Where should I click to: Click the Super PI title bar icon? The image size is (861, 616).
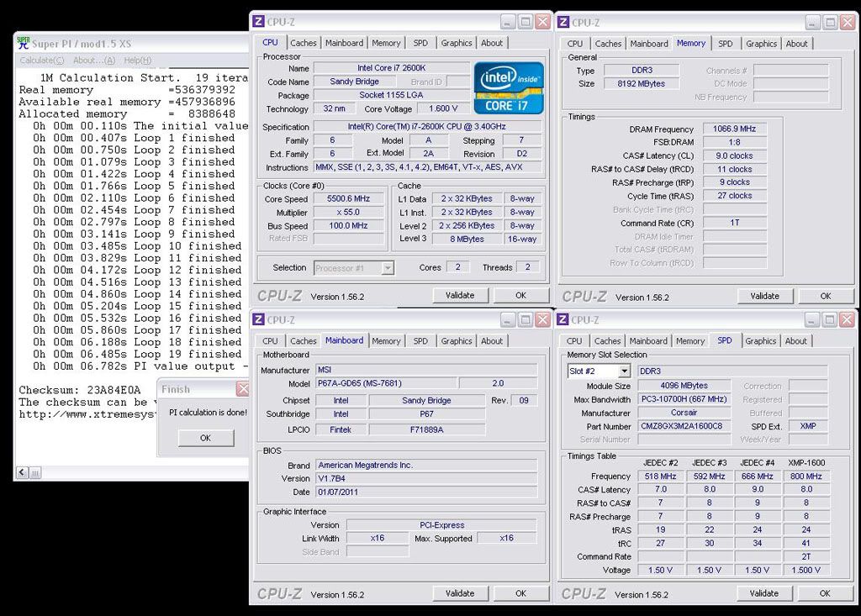(24, 43)
